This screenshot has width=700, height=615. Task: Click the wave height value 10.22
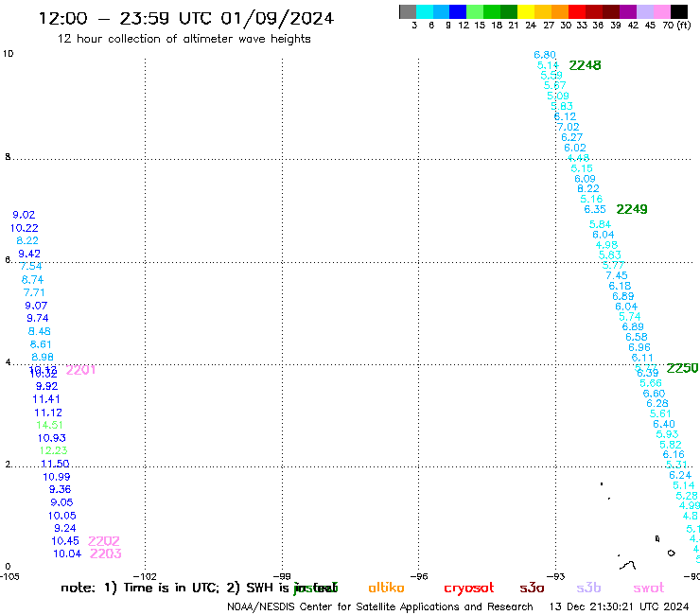click(24, 228)
